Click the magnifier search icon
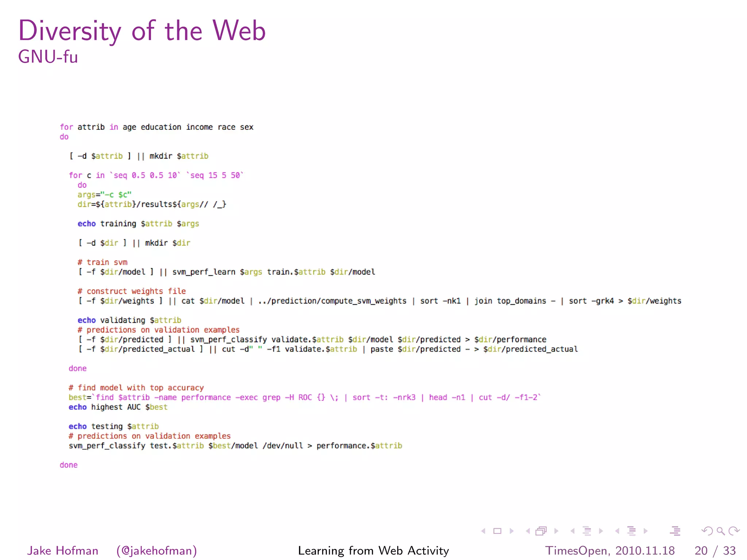Image resolution: width=747 pixels, height=560 pixels. point(721,531)
